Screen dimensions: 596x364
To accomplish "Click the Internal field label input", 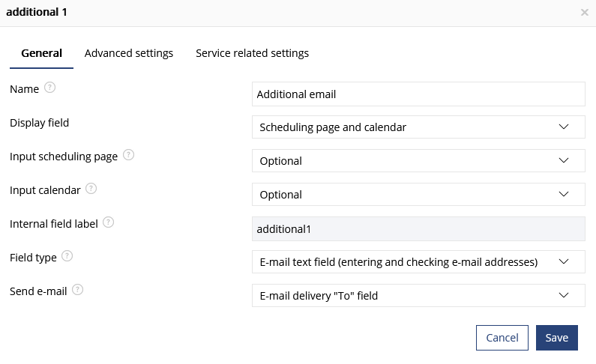I will pyautogui.click(x=418, y=229).
